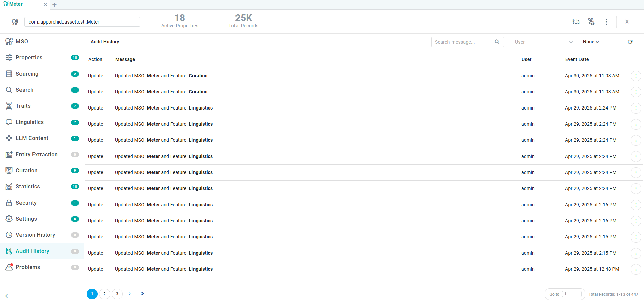Jump to last page with double arrow

click(142, 294)
